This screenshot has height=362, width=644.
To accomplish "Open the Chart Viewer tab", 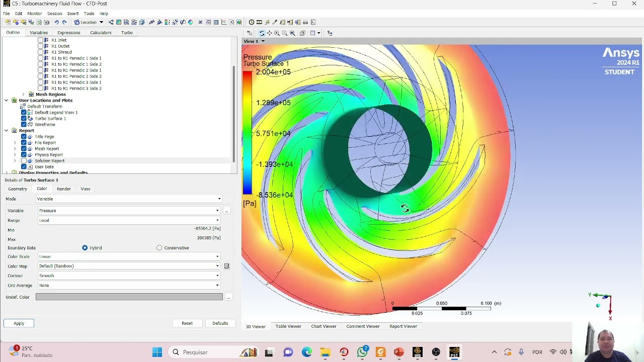I will [x=324, y=326].
